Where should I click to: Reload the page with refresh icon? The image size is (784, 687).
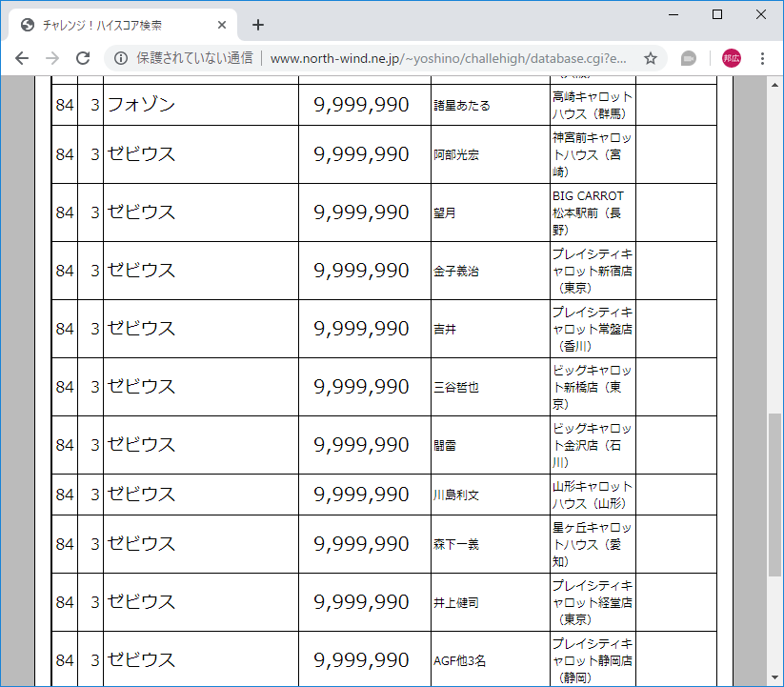pyautogui.click(x=83, y=58)
